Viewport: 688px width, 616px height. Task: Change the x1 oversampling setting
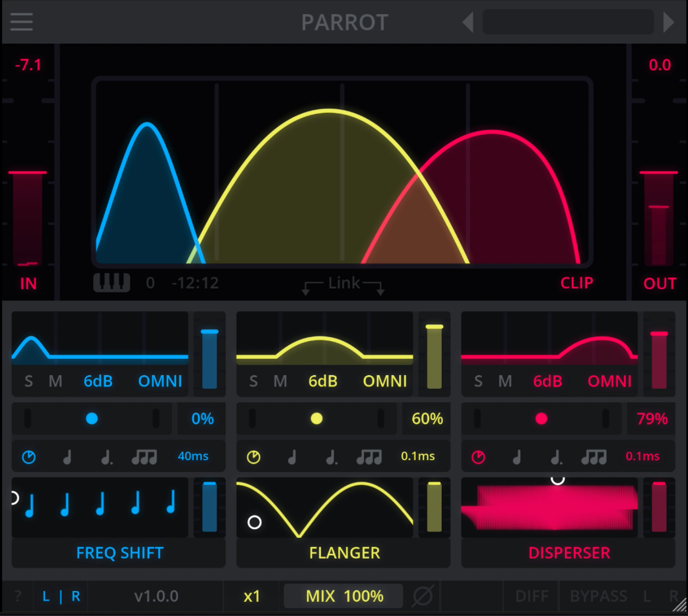[252, 596]
